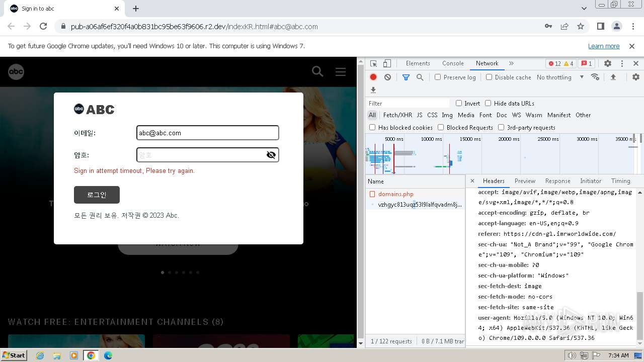Select the domains.php request row

click(415, 194)
